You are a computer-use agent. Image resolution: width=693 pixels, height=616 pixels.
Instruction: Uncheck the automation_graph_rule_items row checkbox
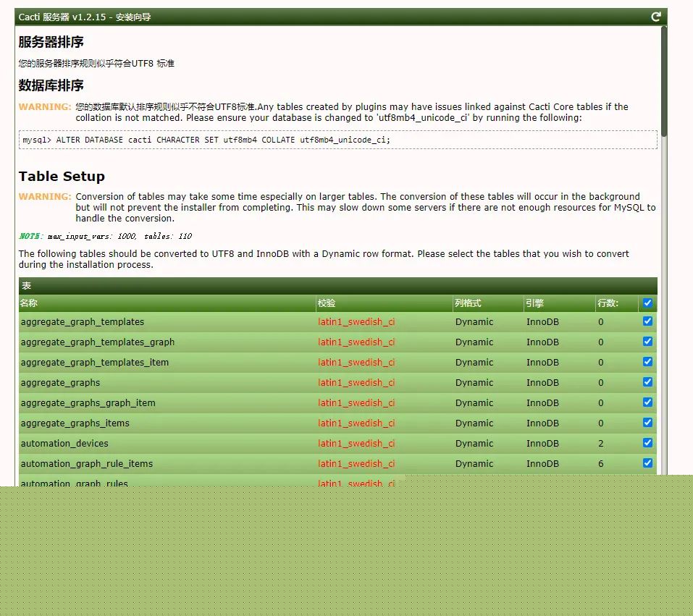(x=647, y=463)
